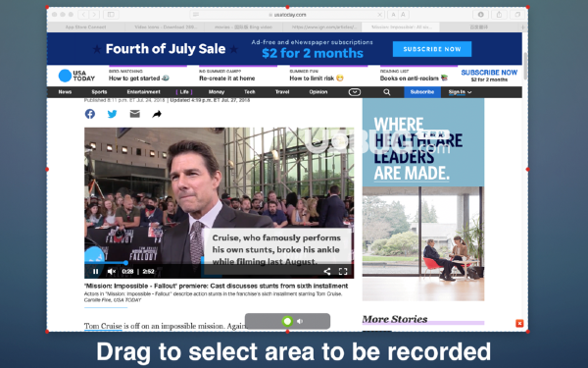This screenshot has width=588, height=368.
Task: Switch to App Store Connect tab
Action: [86, 27]
